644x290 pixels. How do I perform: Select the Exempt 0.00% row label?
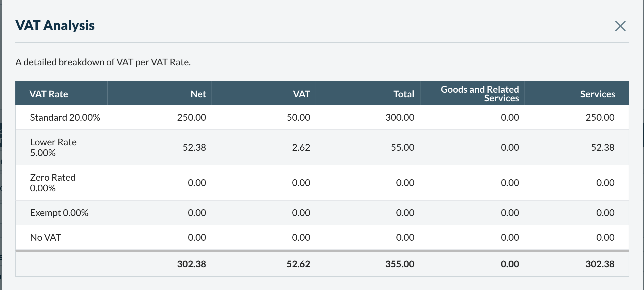(x=59, y=213)
